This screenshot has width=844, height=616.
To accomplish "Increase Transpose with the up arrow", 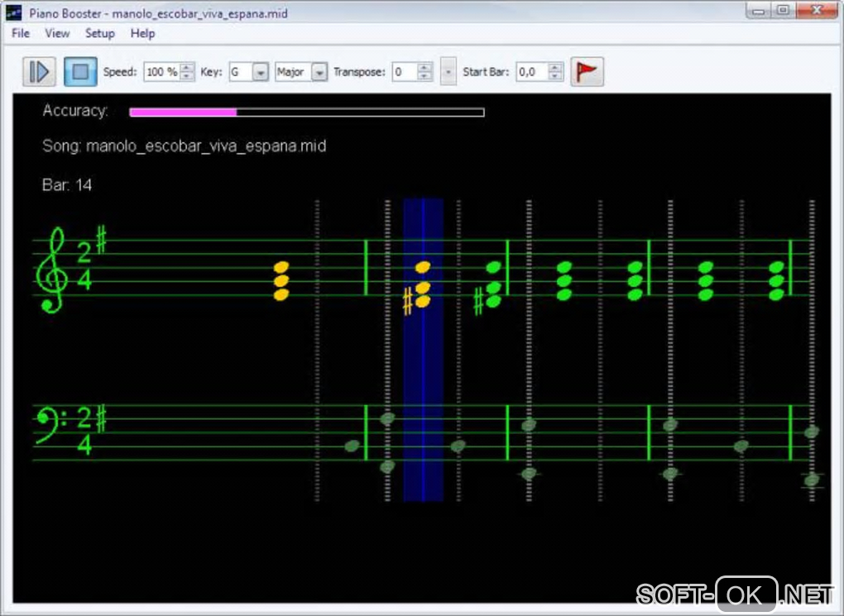I will (x=424, y=67).
